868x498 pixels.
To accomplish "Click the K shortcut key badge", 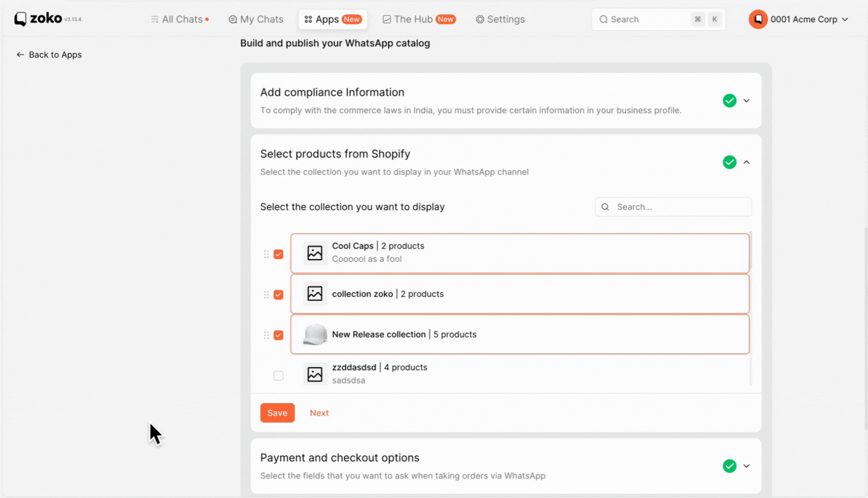I will click(714, 19).
